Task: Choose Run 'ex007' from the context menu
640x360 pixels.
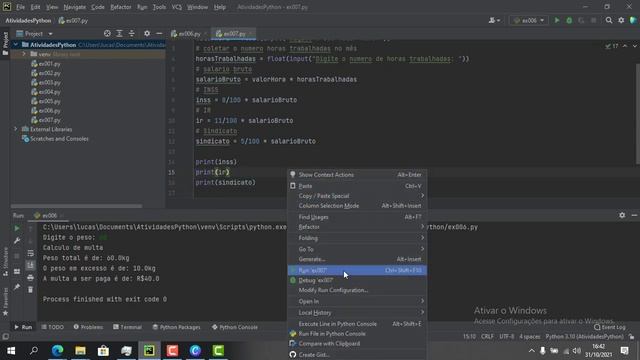Action: (x=357, y=270)
